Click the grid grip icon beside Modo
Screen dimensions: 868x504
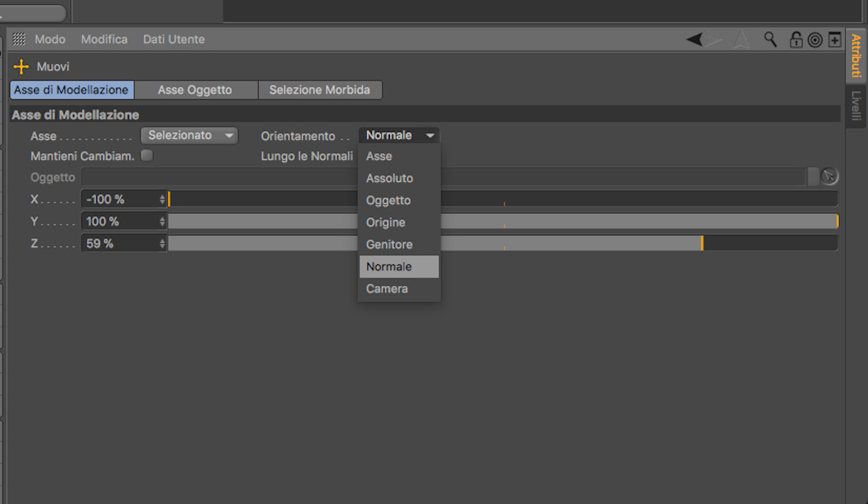point(19,39)
